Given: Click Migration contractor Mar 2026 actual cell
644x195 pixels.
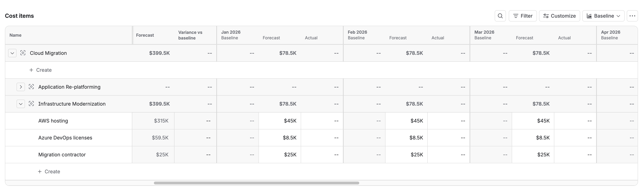Looking at the screenshot, I should [x=575, y=155].
